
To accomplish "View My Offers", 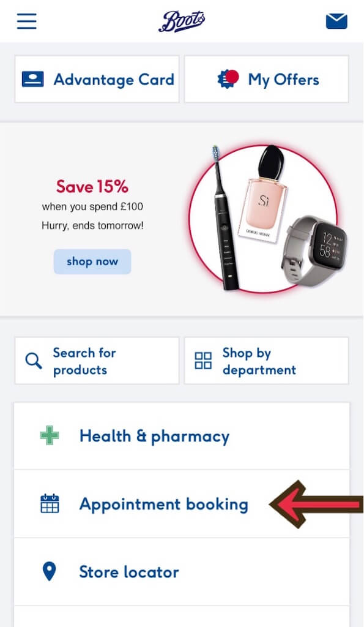I will click(267, 79).
